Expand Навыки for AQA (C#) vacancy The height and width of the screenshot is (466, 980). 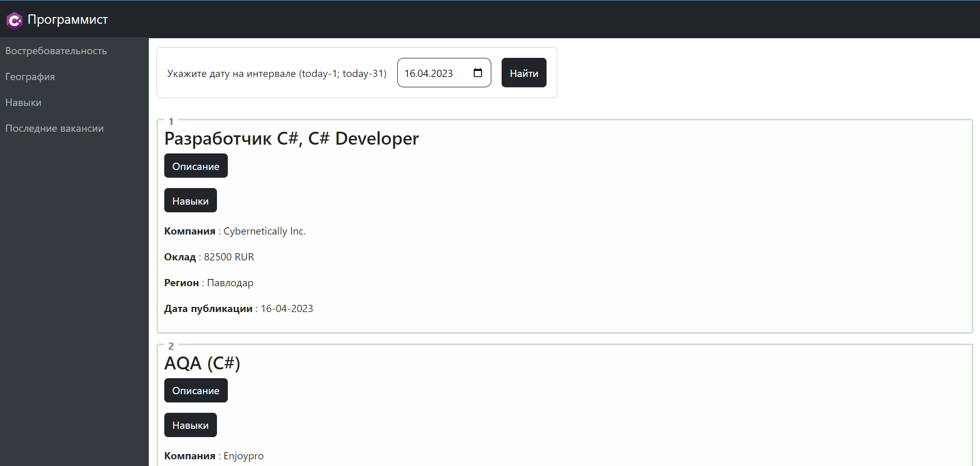pos(191,425)
